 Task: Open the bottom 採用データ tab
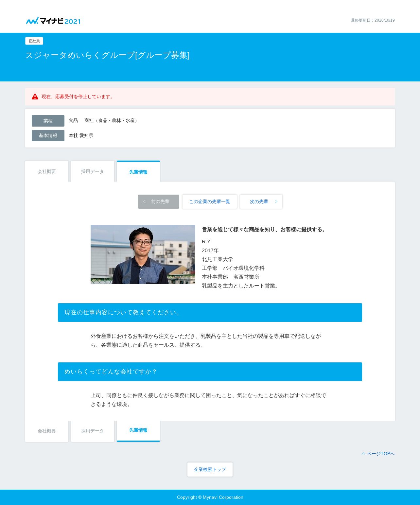[93, 431]
